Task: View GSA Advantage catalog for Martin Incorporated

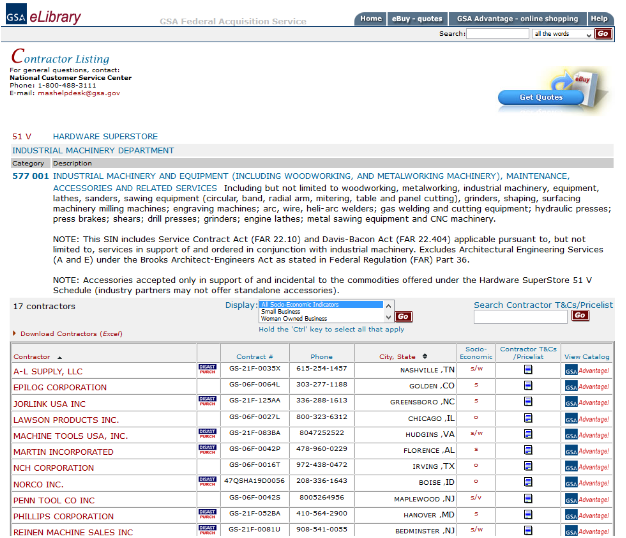Action: (x=587, y=451)
